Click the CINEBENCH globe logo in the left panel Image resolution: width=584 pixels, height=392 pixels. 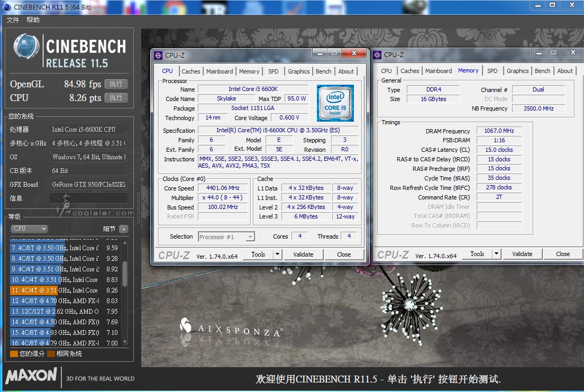tap(26, 47)
